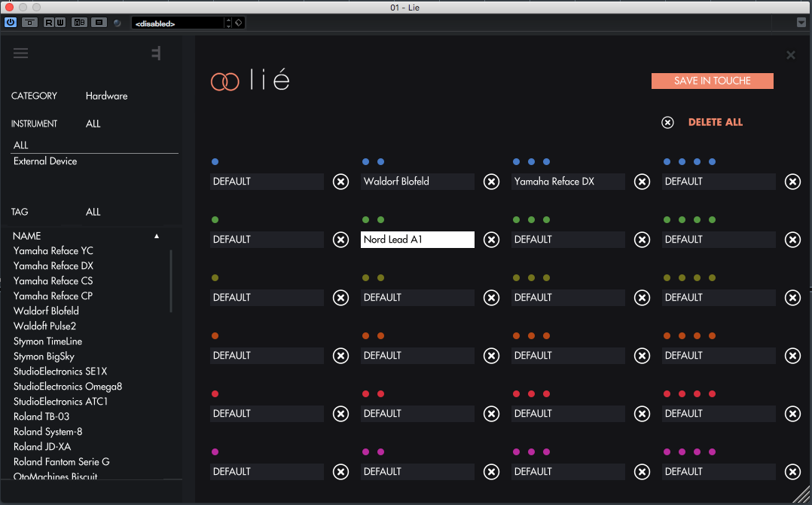Clear the Waldorf Blofeld slot
812x505 pixels.
click(x=491, y=182)
